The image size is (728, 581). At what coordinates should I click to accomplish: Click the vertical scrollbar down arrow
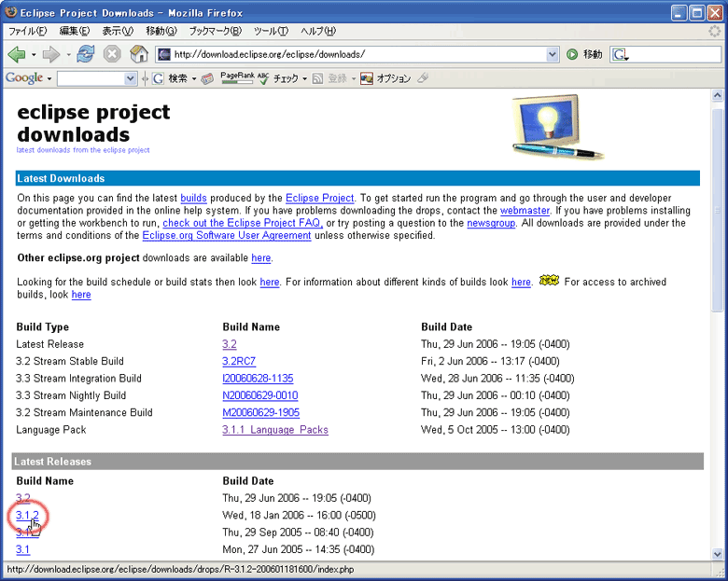pos(718,554)
